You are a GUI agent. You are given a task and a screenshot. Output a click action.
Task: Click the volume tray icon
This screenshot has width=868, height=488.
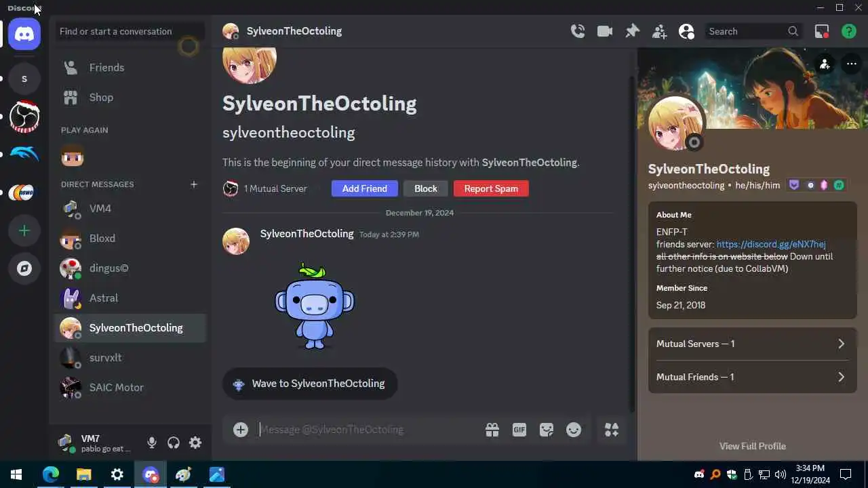[781, 474]
